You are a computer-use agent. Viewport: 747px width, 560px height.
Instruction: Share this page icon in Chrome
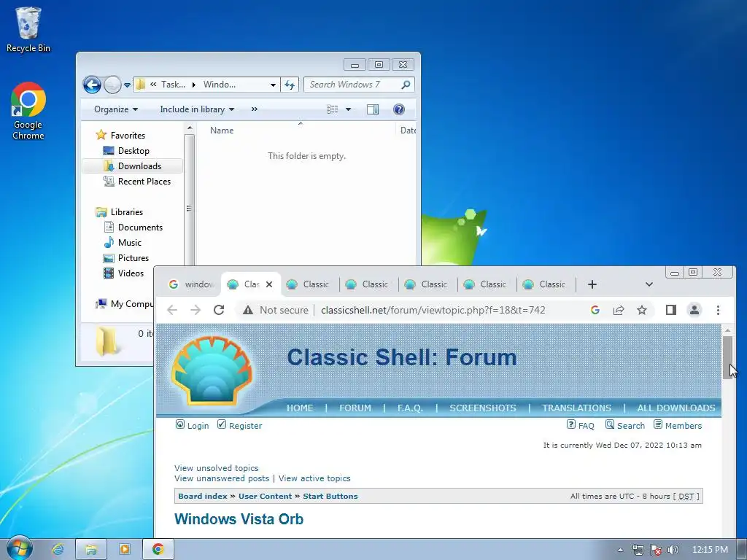click(619, 310)
